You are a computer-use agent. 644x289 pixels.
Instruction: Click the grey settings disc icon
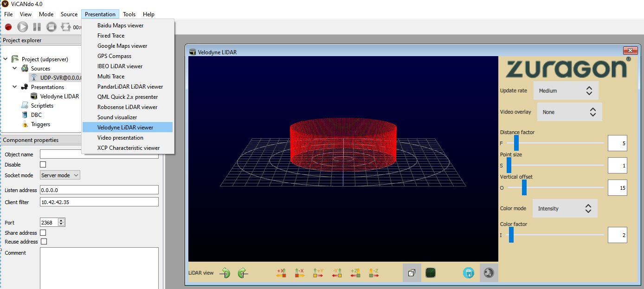489,273
